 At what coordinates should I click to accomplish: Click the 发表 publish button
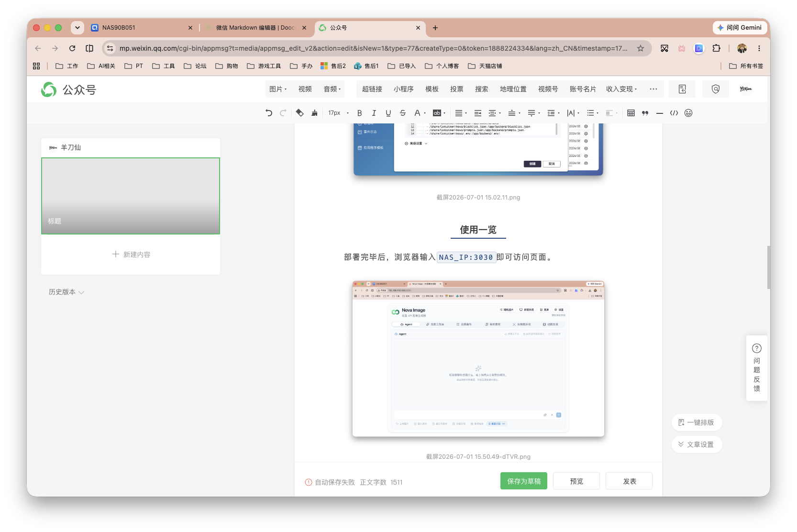click(x=629, y=481)
